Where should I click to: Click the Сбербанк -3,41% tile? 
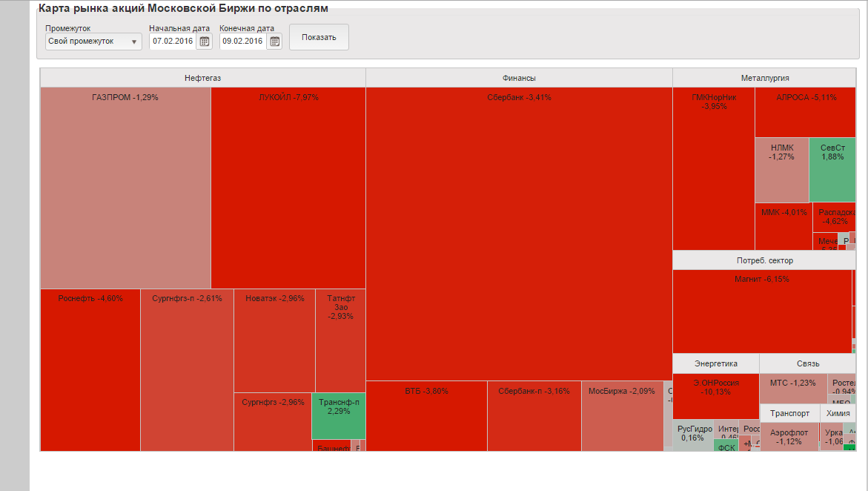pyautogui.click(x=519, y=234)
